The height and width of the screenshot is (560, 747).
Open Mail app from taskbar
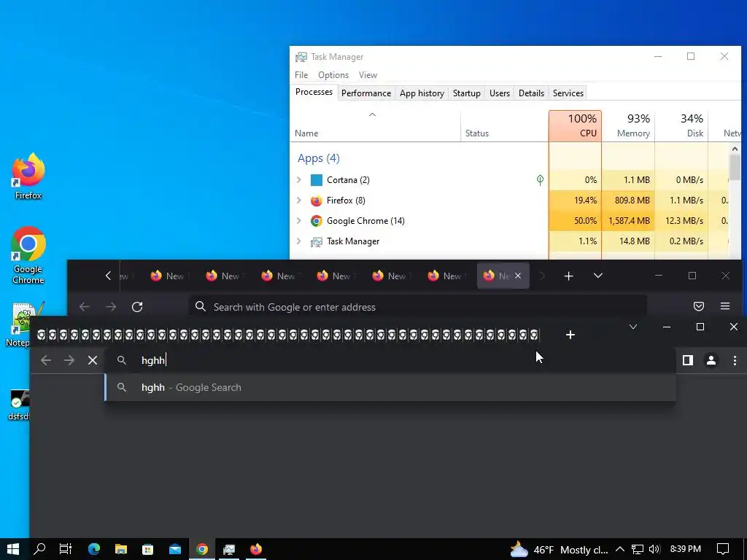[x=175, y=549]
